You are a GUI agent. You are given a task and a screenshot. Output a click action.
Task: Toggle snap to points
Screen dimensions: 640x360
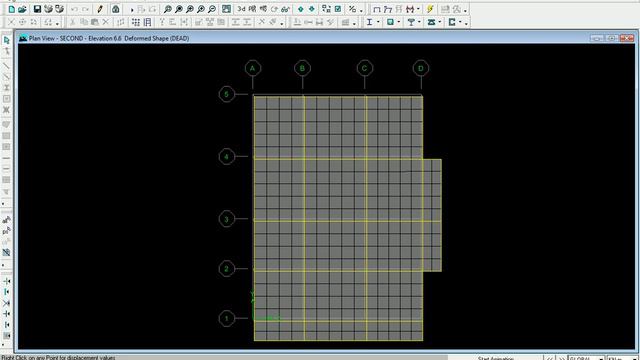click(x=7, y=281)
